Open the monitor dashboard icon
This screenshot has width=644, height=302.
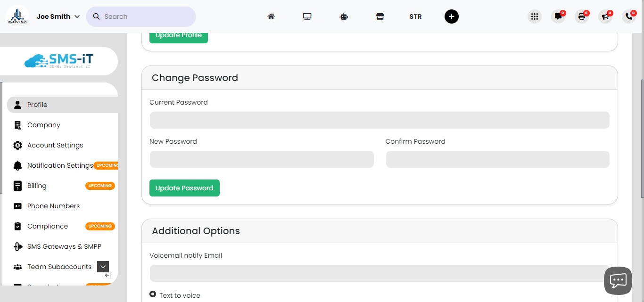pos(307,16)
